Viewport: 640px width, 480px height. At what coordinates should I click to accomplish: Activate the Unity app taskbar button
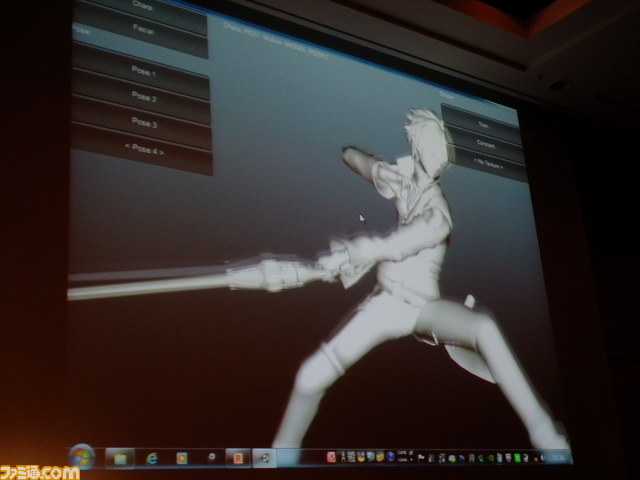point(264,458)
